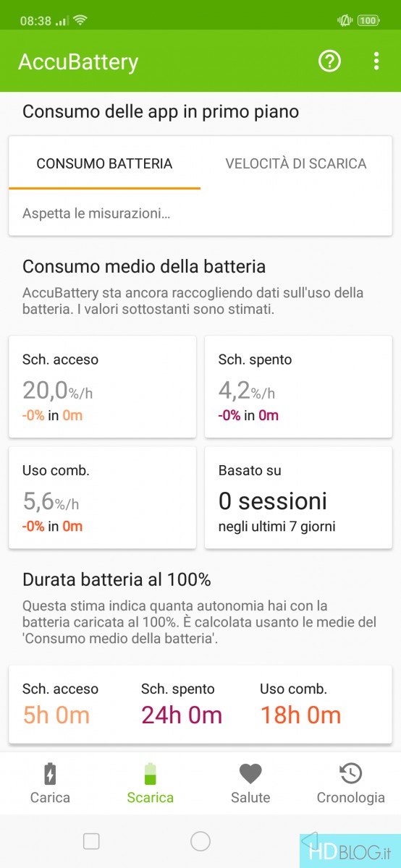Tap the green Scarica battery icon
Viewport: 401px width, 868px height.
150,775
